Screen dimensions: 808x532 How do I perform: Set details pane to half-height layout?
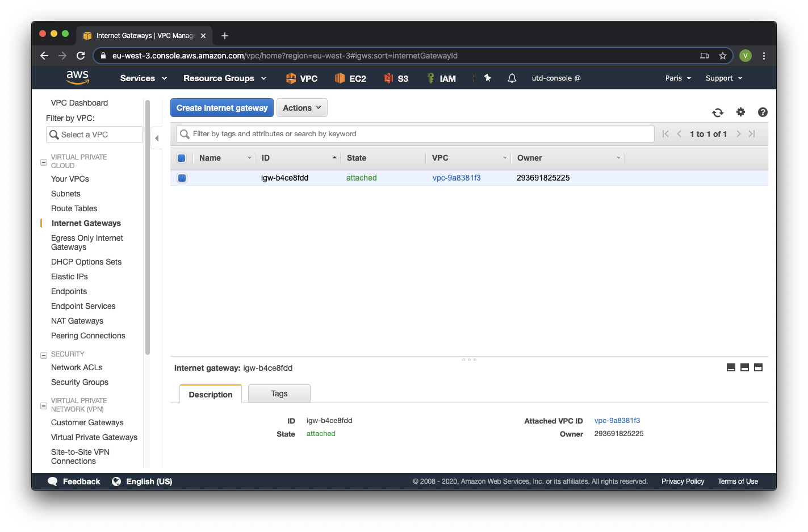[x=744, y=367]
